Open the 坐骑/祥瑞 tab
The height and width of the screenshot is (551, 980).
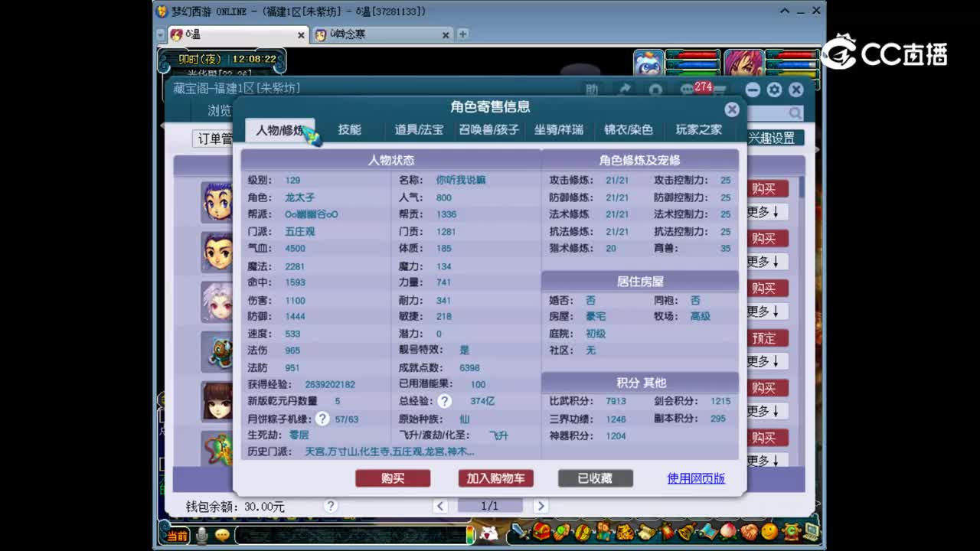point(559,130)
